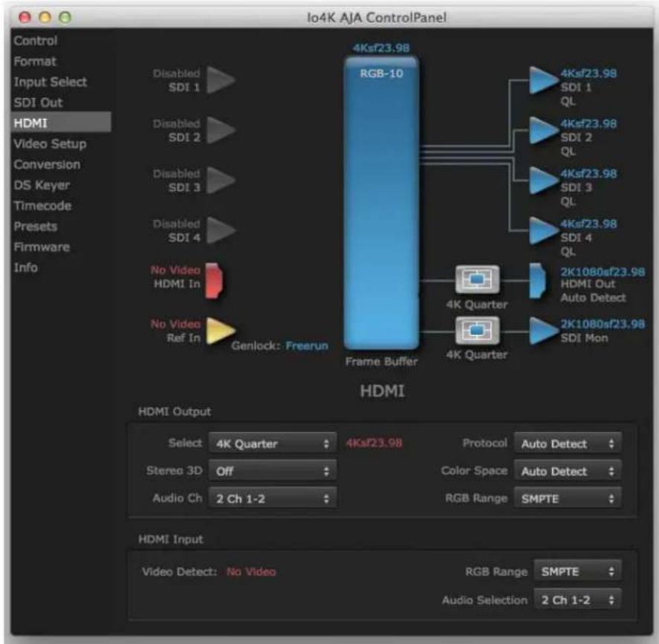The height and width of the screenshot is (644, 659).
Task: Click the blue SDI 1 output arrow icon
Action: pos(543,79)
